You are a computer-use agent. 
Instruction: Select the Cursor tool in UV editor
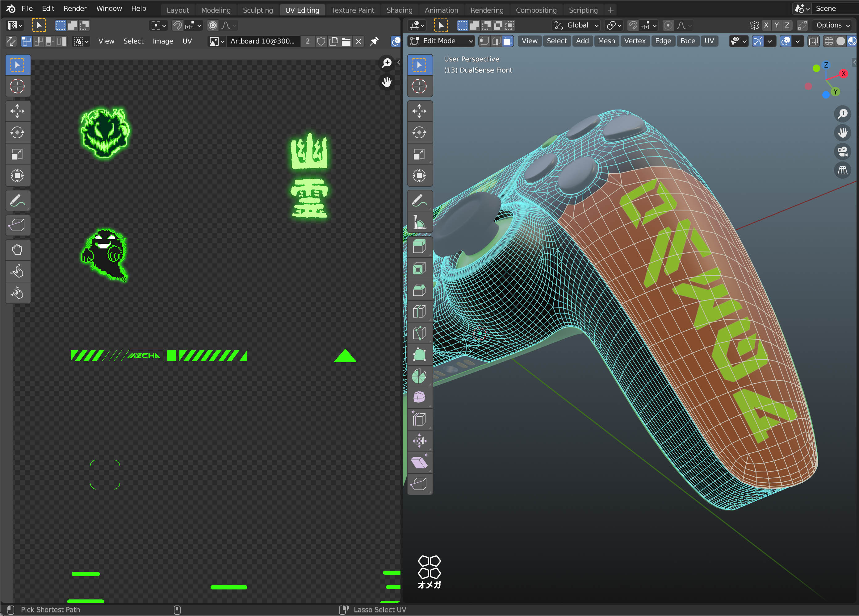tap(17, 86)
